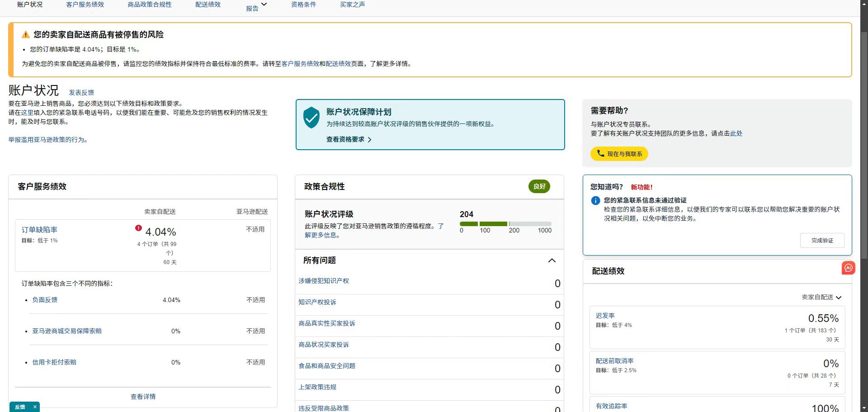The width and height of the screenshot is (868, 412).
Task: Click 发表反馈 link next to heading
Action: coord(81,93)
